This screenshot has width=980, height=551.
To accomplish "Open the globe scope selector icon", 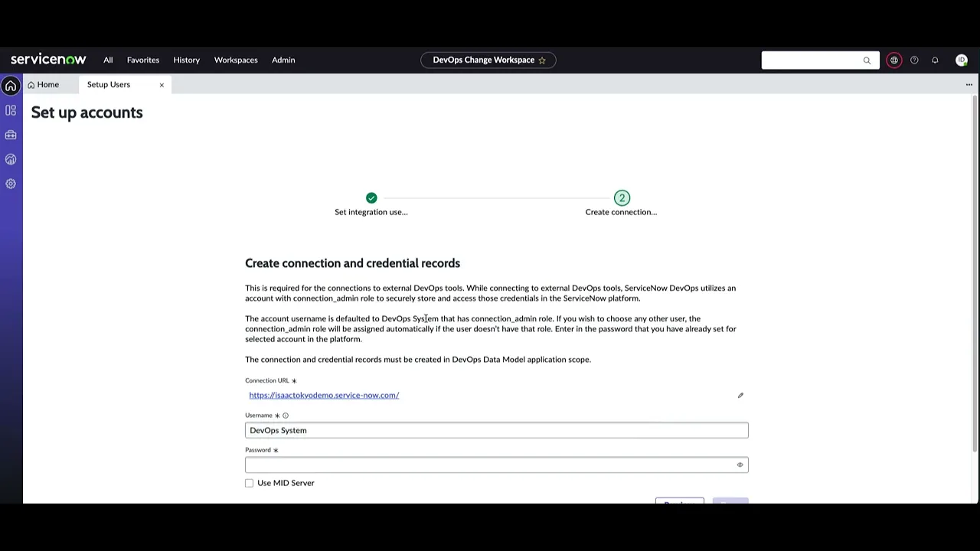I will 893,60.
